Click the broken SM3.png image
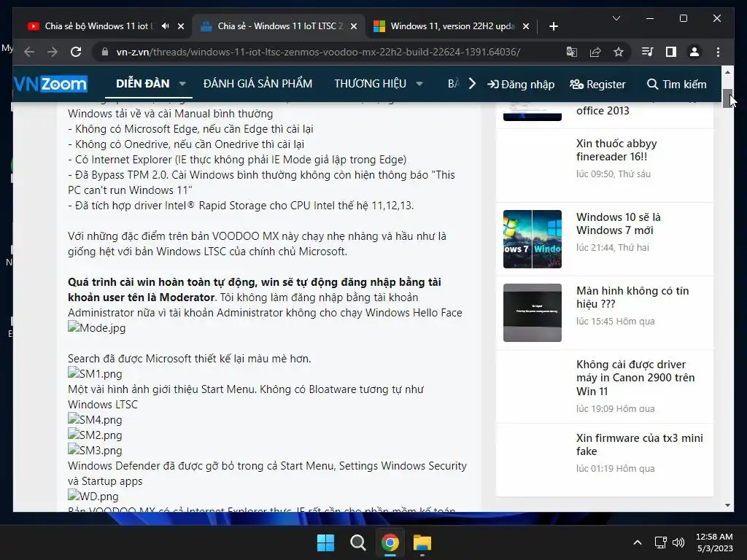747x560 pixels. (x=95, y=450)
